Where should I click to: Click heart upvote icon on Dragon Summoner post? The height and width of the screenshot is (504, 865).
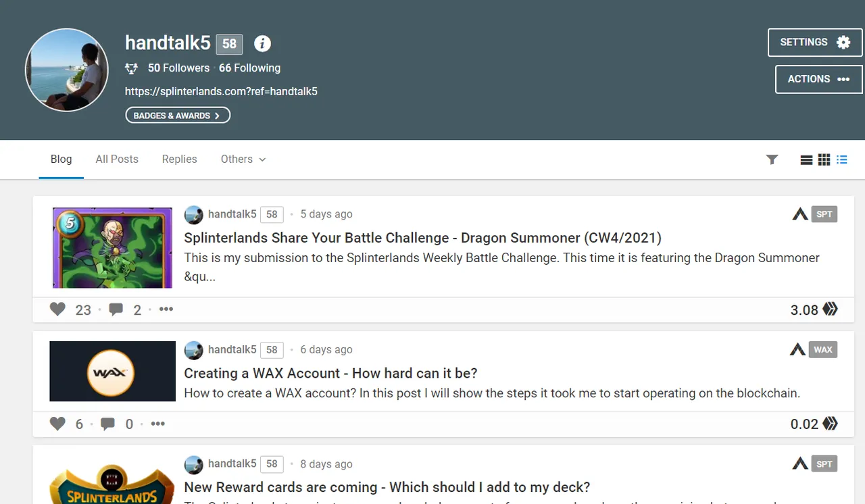tap(57, 309)
